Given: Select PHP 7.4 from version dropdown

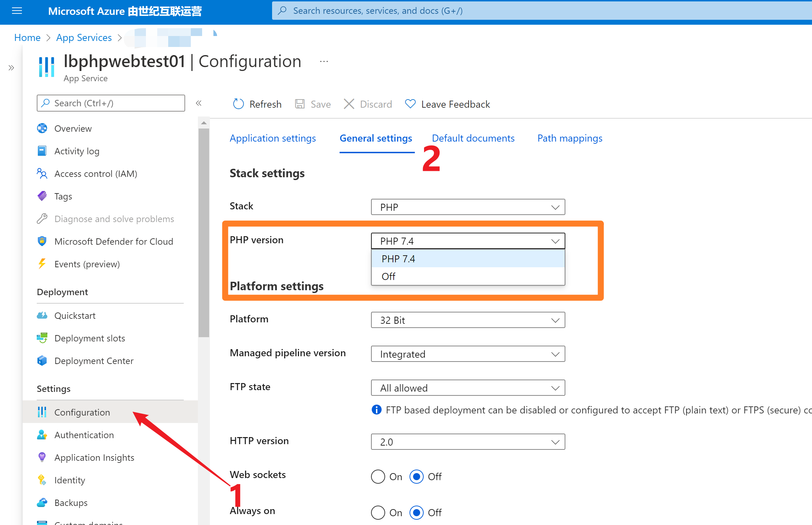Looking at the screenshot, I should [x=466, y=258].
